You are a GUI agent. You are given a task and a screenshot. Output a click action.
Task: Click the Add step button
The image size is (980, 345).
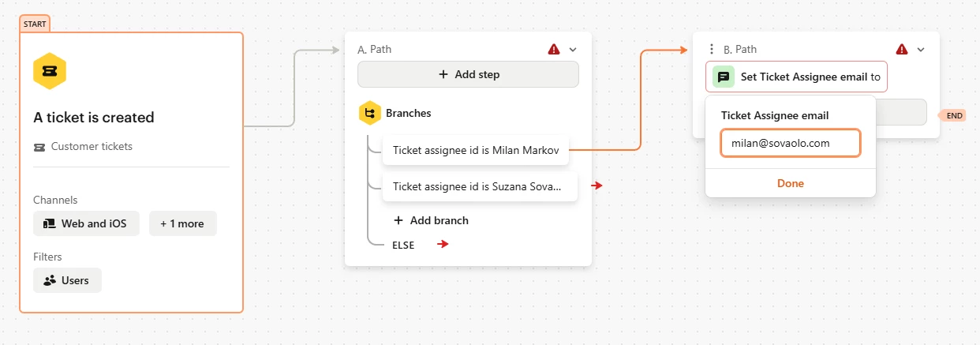point(468,74)
